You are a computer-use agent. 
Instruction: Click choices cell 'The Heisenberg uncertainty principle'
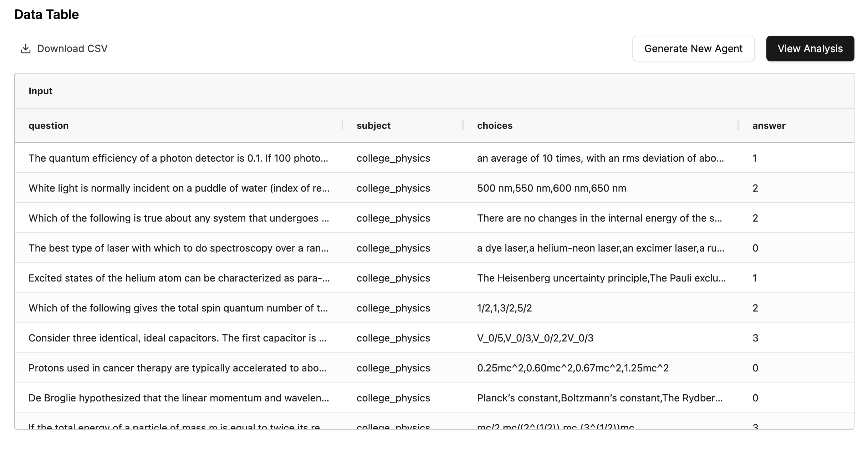click(602, 278)
